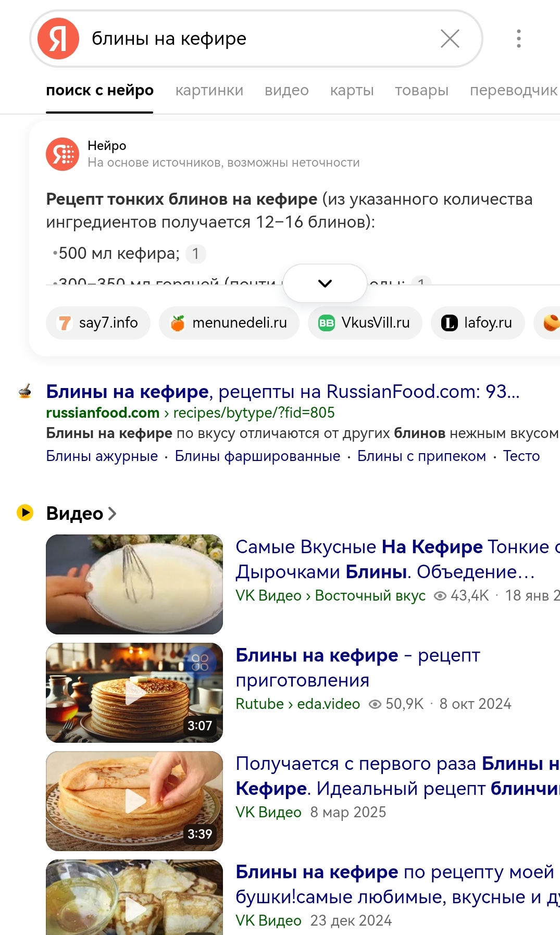Follow the Блины ажурные sublink
560x935 pixels.
102,456
